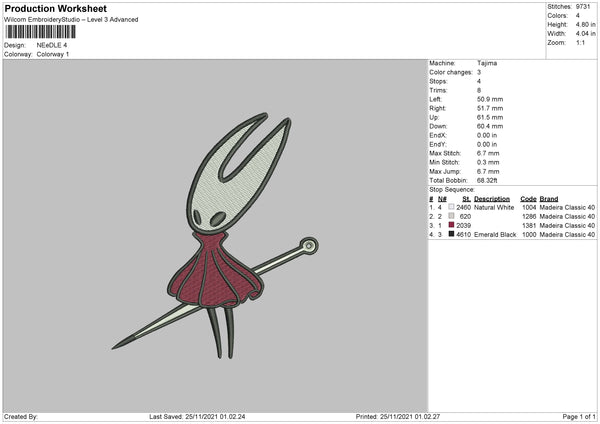
Task: Click the N# column header
Action: point(441,199)
